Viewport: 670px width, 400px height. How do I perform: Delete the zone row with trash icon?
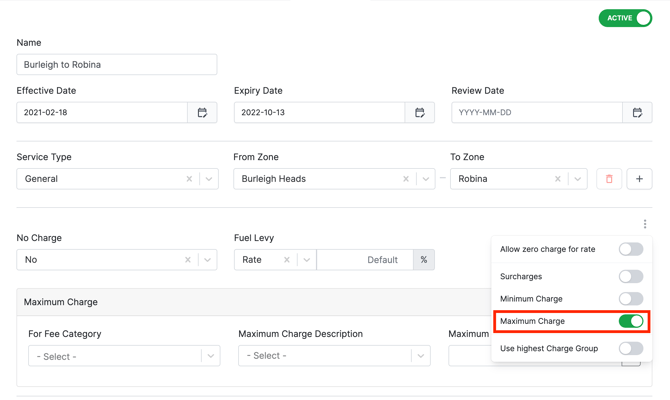609,179
